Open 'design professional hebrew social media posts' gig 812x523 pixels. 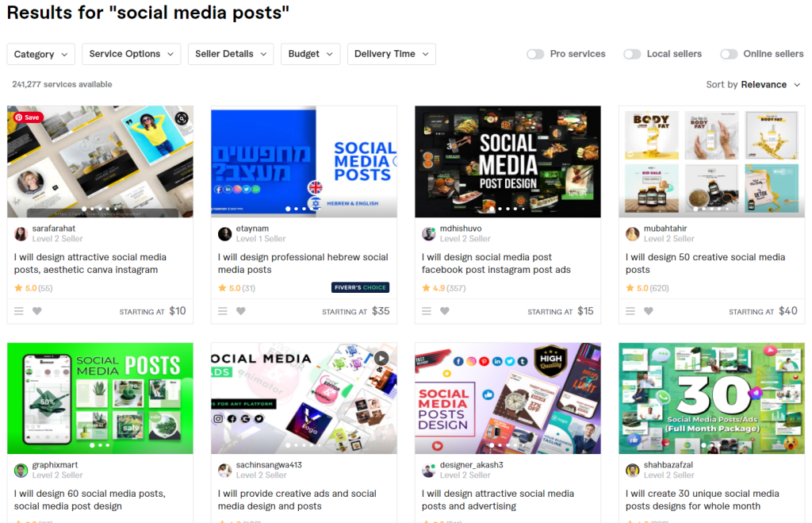(303, 263)
